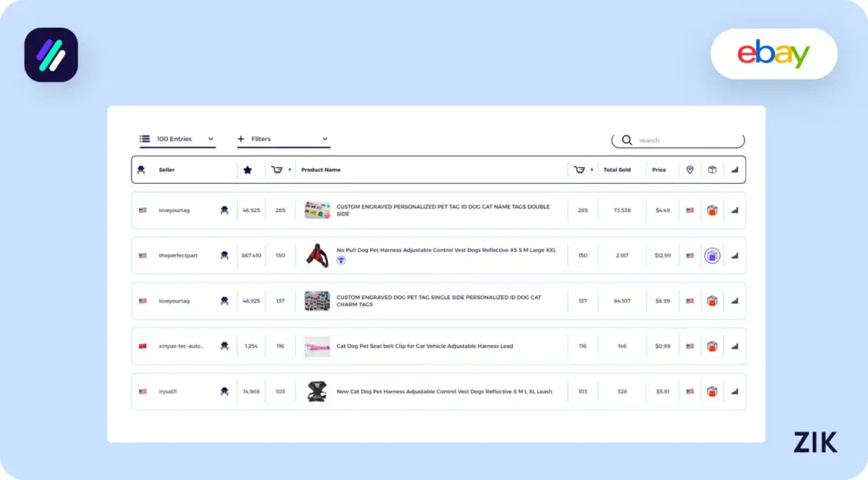This screenshot has width=868, height=480.
Task: Open chart icon in the $0.99 row
Action: click(x=735, y=347)
